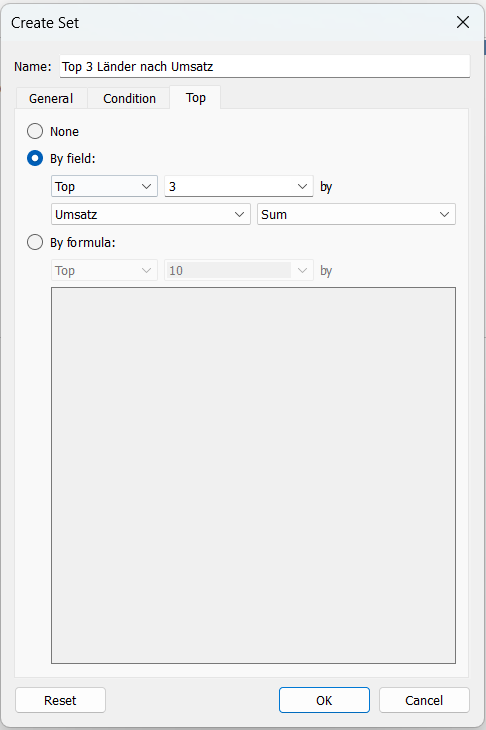This screenshot has width=486, height=730.
Task: Open the Top/Bottom dropdown under By field
Action: tap(104, 186)
